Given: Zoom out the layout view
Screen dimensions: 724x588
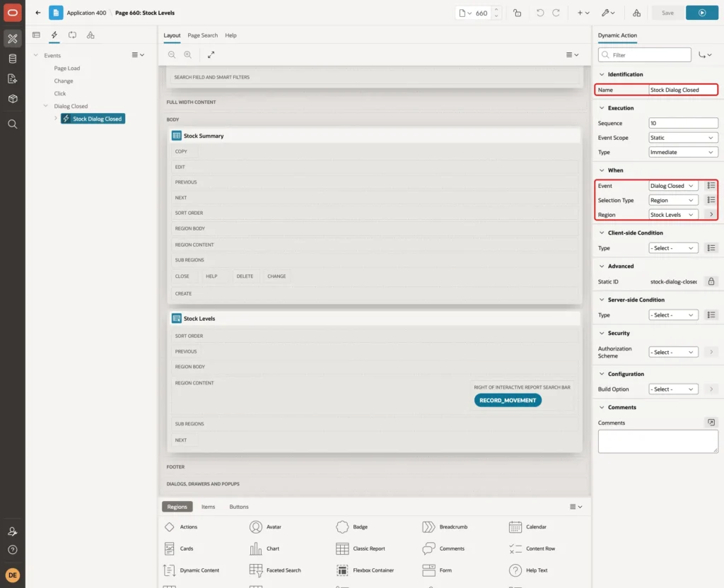Looking at the screenshot, I should point(172,54).
